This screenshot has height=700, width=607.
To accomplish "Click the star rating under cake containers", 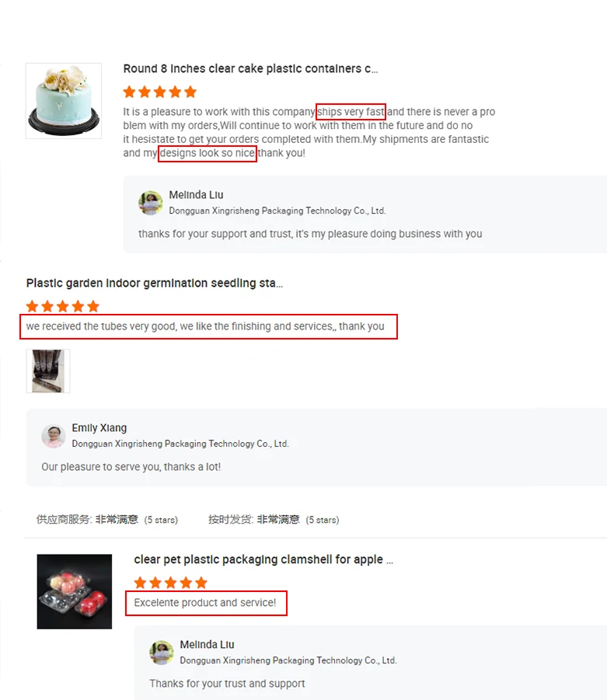I will coord(160,92).
